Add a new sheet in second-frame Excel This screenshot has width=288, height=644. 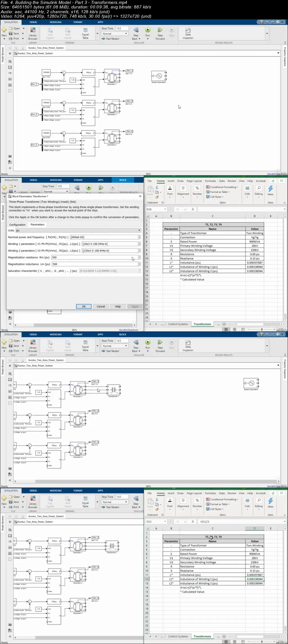click(224, 324)
